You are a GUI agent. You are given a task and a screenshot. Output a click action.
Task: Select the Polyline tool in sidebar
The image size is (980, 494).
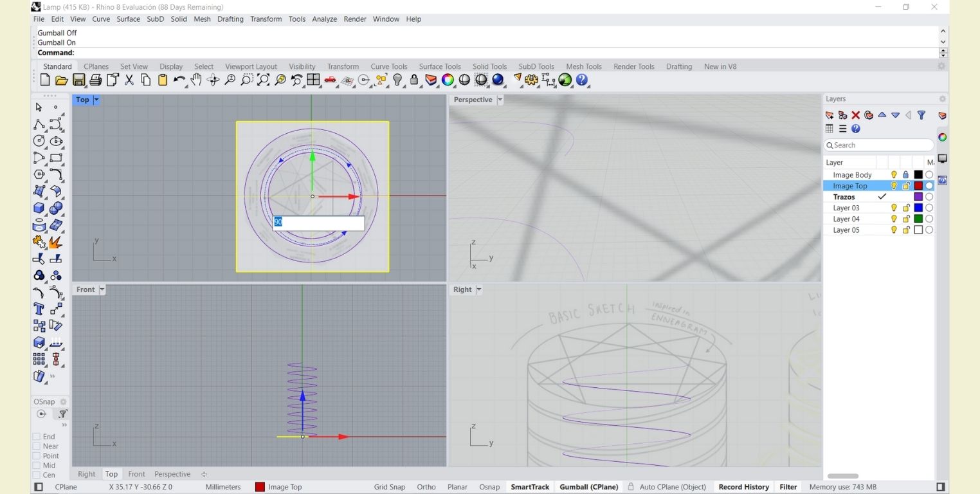tap(39, 124)
